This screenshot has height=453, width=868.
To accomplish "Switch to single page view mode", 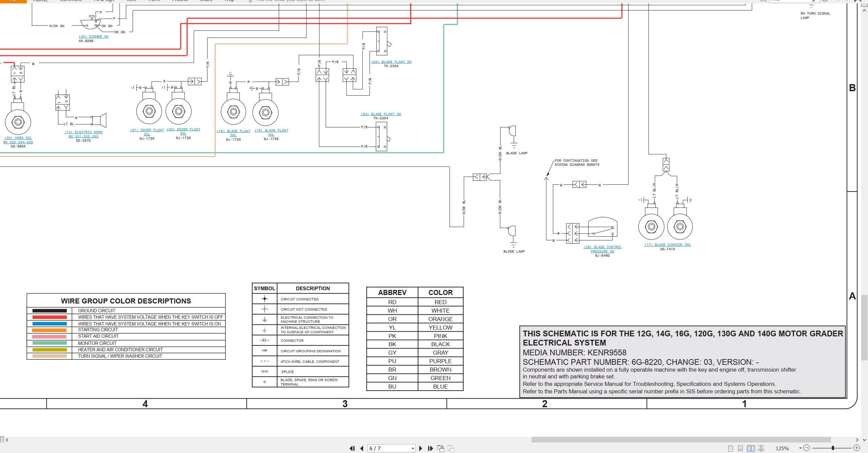I will pos(730,448).
